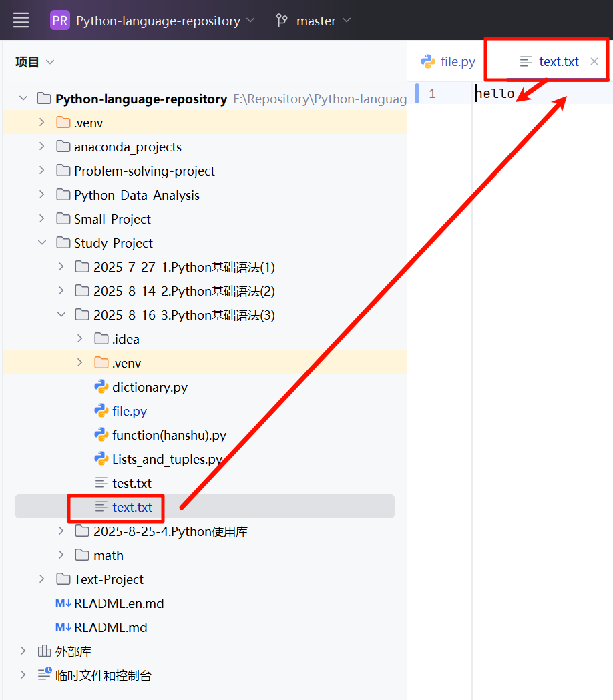The width and height of the screenshot is (613, 700).
Task: Select dictionary.py in the project tree
Action: pos(150,387)
